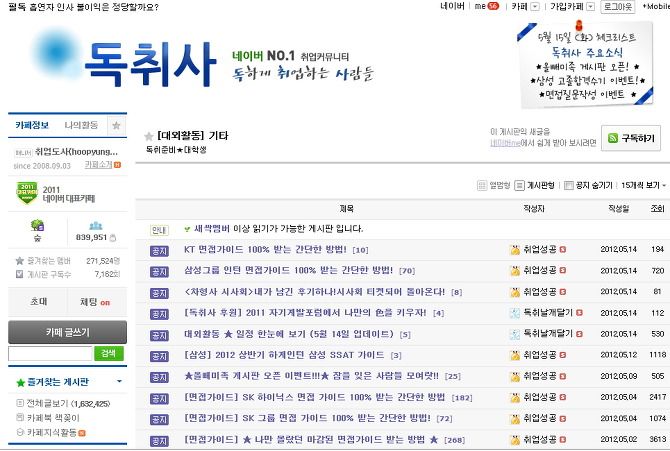Switch to 게시판형 list view
Viewport: 670px width, 451px height.
[x=535, y=185]
